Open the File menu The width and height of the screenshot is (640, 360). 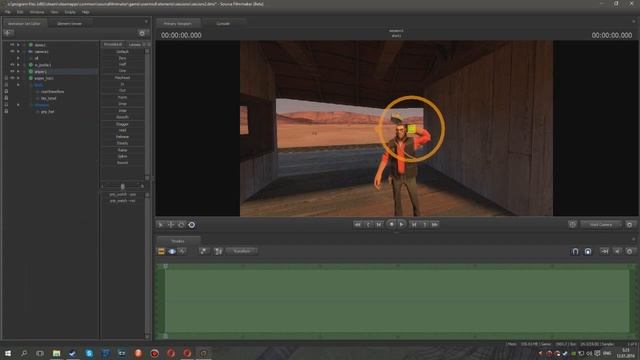[8, 12]
